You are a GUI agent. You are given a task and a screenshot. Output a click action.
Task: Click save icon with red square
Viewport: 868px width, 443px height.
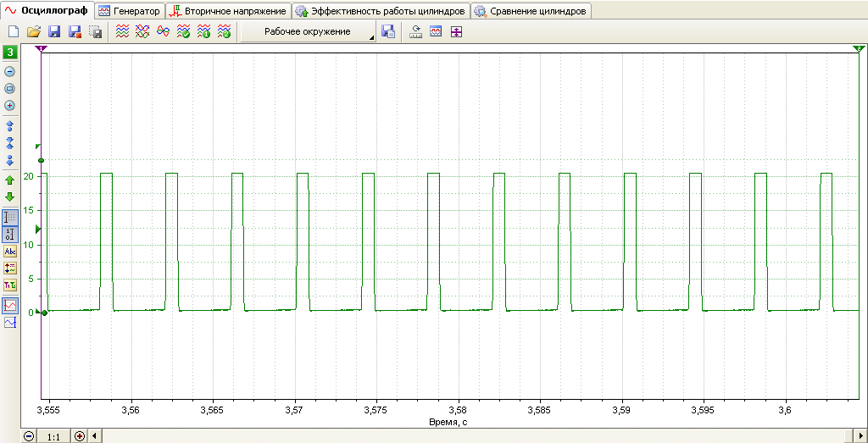click(x=75, y=32)
